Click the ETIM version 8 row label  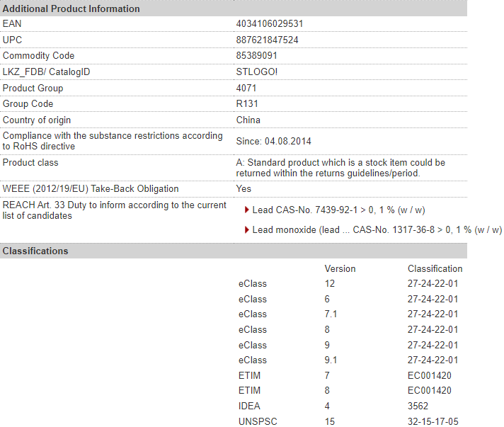(249, 390)
